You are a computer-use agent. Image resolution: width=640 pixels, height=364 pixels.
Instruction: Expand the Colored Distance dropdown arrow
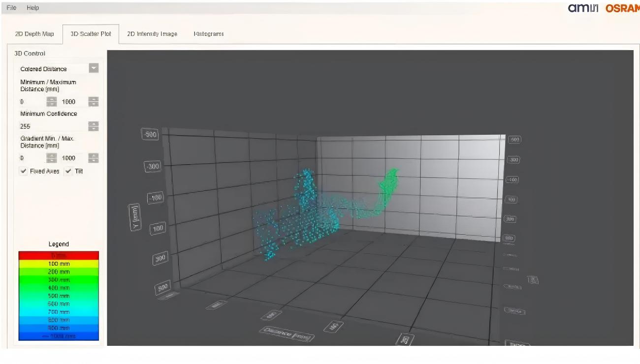[94, 68]
